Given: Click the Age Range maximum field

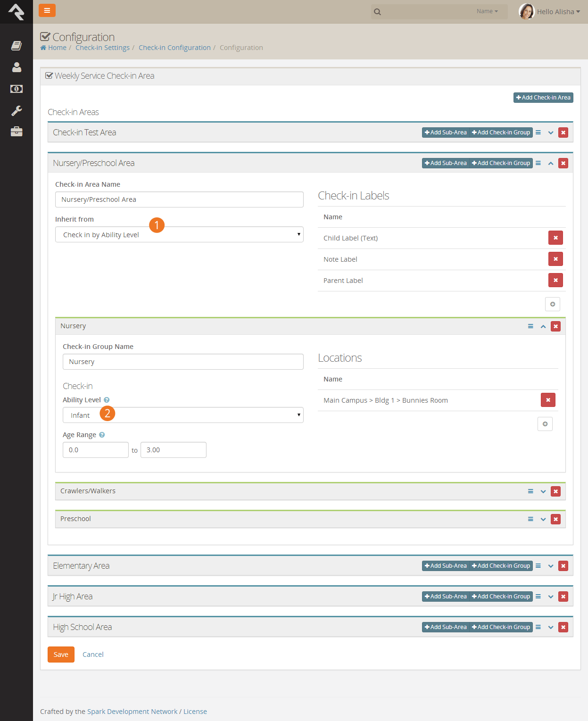Looking at the screenshot, I should [x=174, y=450].
